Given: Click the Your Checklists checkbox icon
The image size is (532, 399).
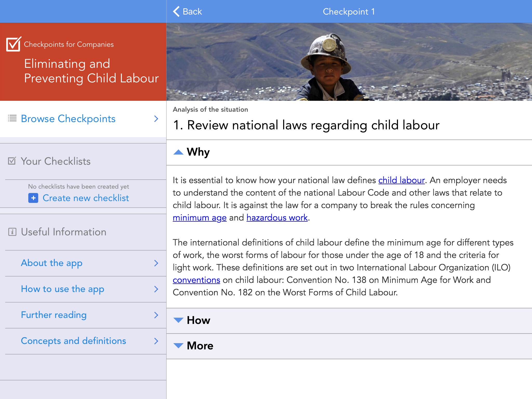Looking at the screenshot, I should tap(12, 161).
